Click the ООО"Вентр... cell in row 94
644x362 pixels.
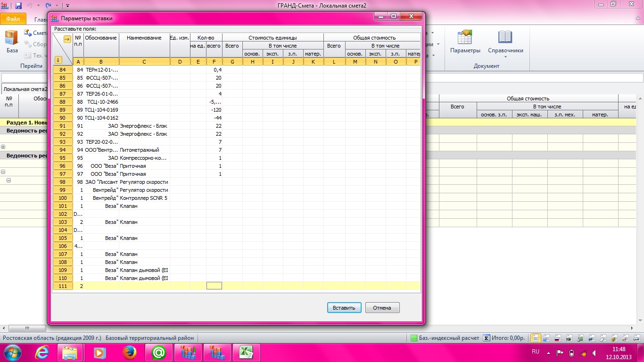pyautogui.click(x=101, y=150)
